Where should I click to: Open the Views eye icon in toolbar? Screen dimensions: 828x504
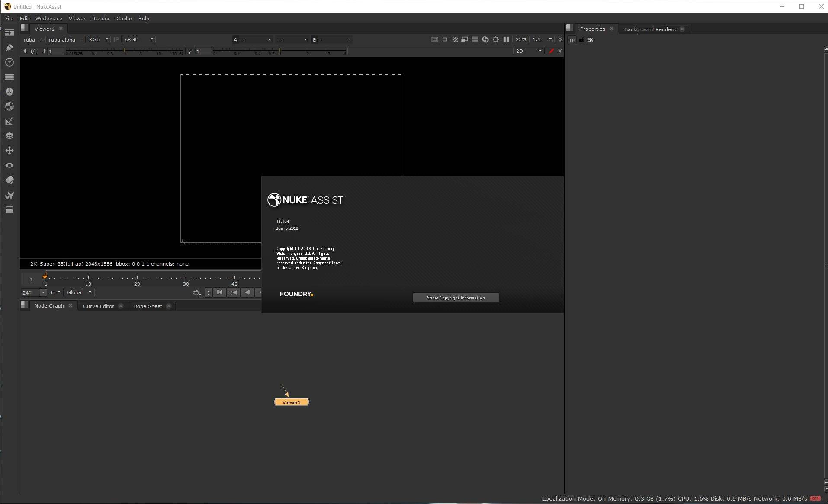10,165
